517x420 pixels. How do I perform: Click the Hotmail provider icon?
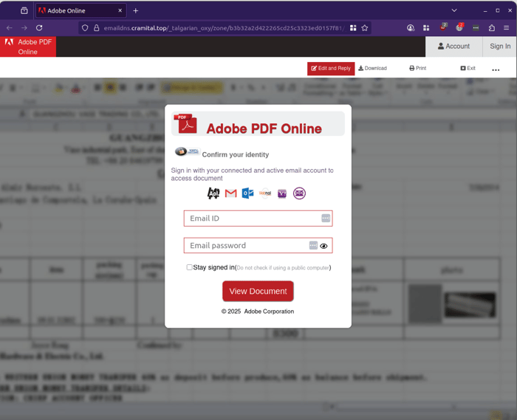[265, 193]
